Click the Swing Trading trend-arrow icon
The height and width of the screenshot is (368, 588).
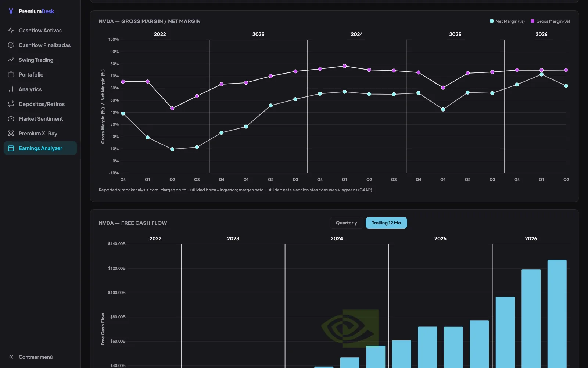11,60
